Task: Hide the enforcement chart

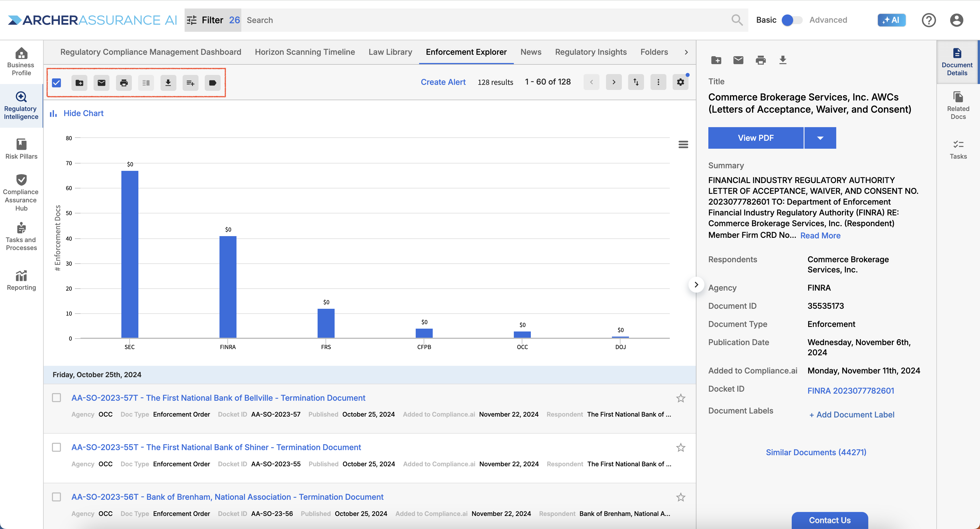Action: tap(77, 113)
